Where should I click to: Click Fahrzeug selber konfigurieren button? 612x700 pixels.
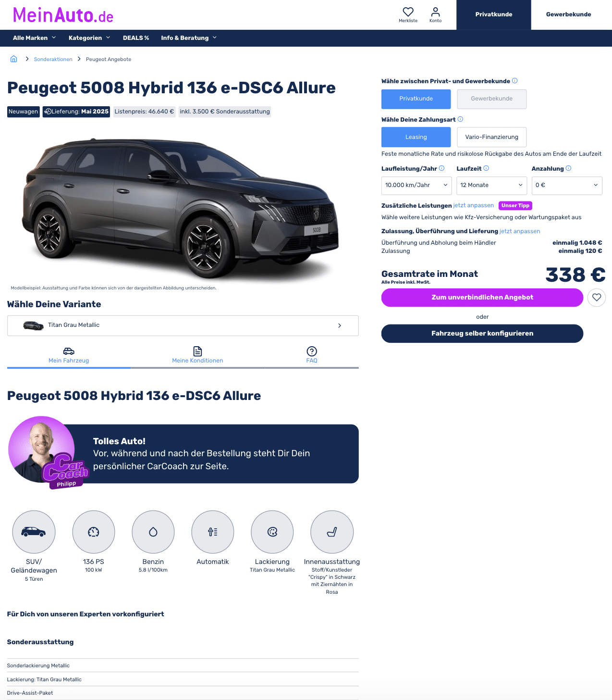coord(482,334)
